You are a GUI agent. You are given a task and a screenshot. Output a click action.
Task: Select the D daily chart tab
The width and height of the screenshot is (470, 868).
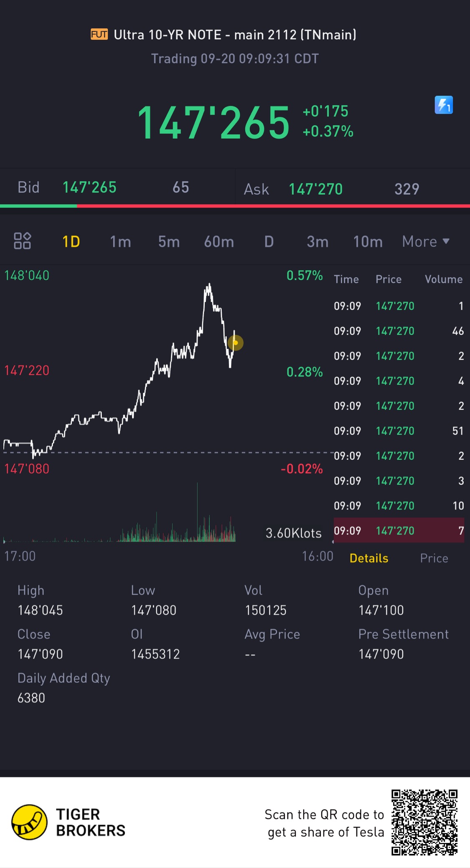click(x=269, y=241)
